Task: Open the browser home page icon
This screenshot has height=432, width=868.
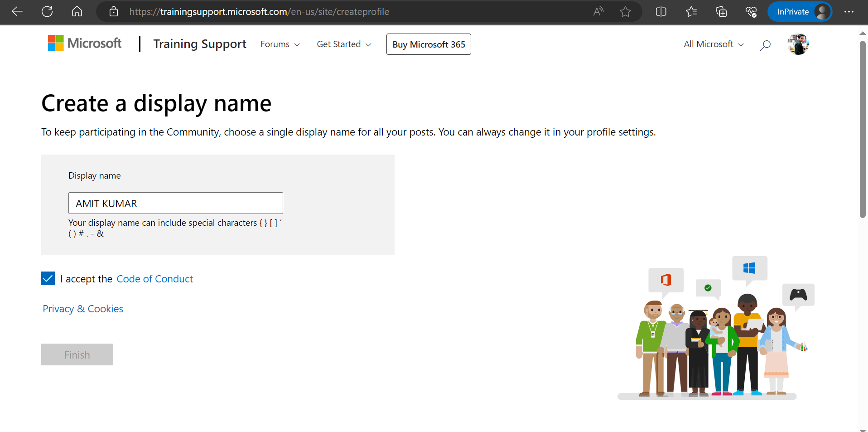Action: point(77,12)
